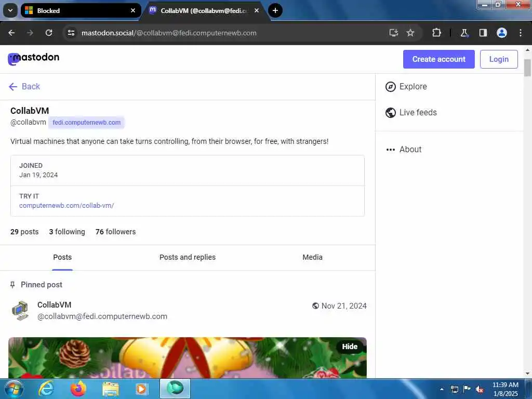532x399 pixels.
Task: Launch Firefox from taskbar
Action: click(78, 389)
